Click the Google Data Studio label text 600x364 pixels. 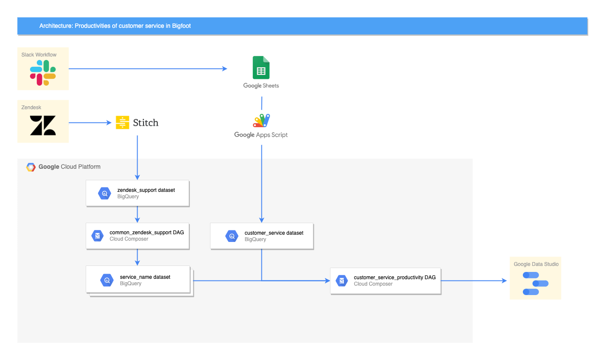click(536, 264)
